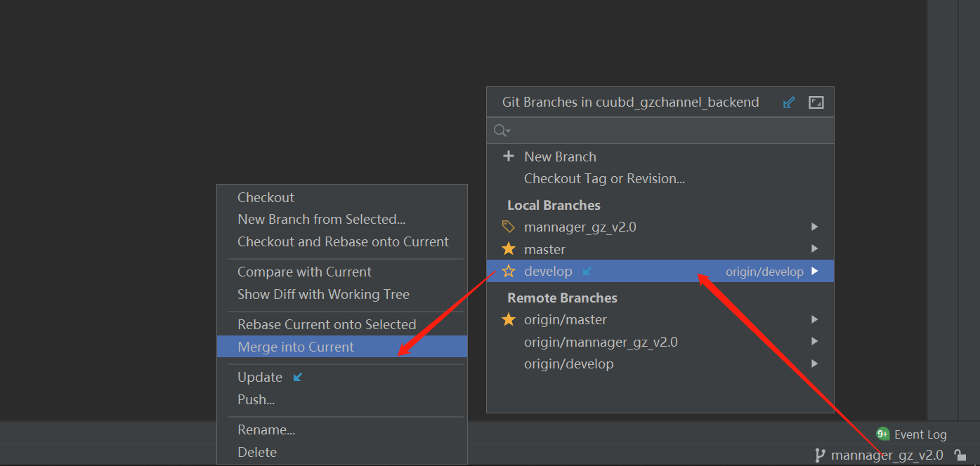Expand submenu arrow for develop branch
980x466 pixels.
pyautogui.click(x=814, y=271)
